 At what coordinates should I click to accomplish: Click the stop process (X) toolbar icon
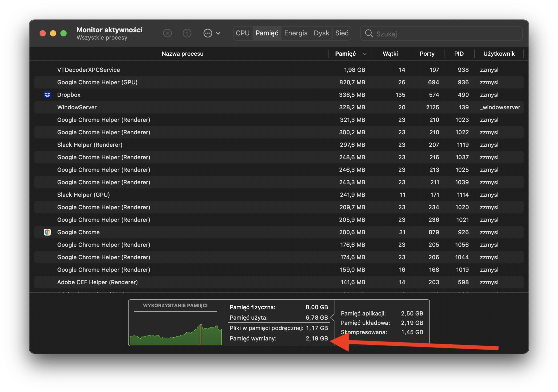[x=167, y=33]
